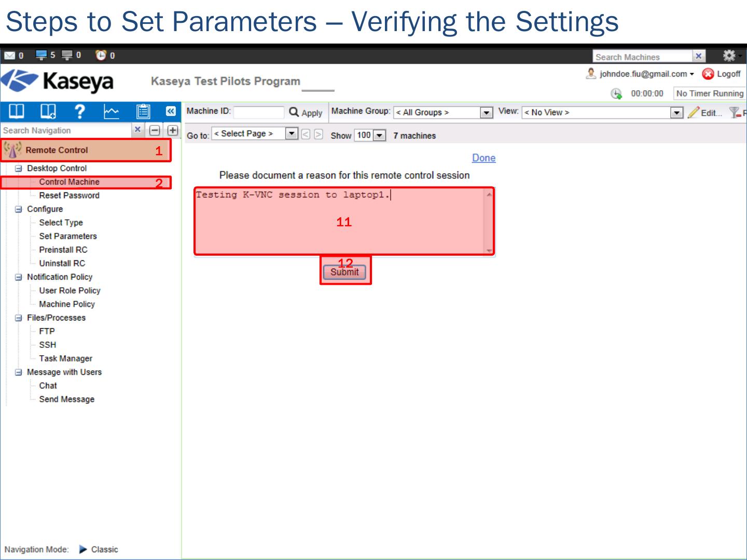The height and width of the screenshot is (560, 747).
Task: Go to next page arrow
Action: 319,134
